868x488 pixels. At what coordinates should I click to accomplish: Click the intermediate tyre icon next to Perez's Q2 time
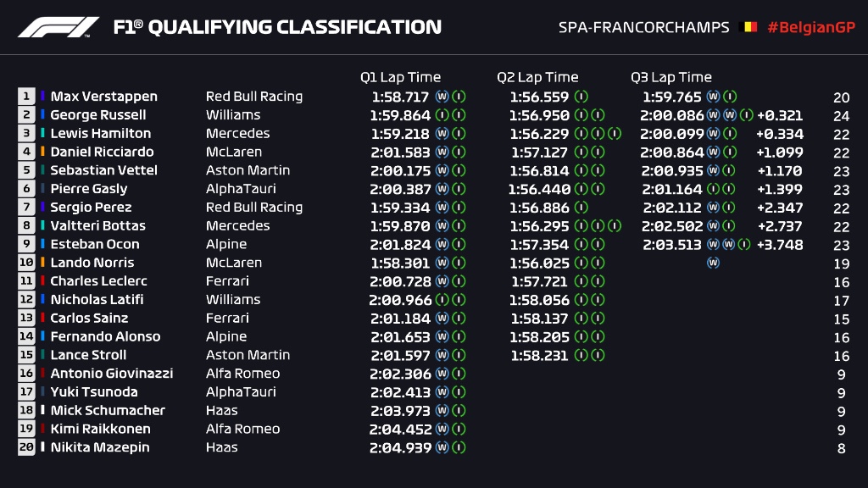(x=581, y=208)
